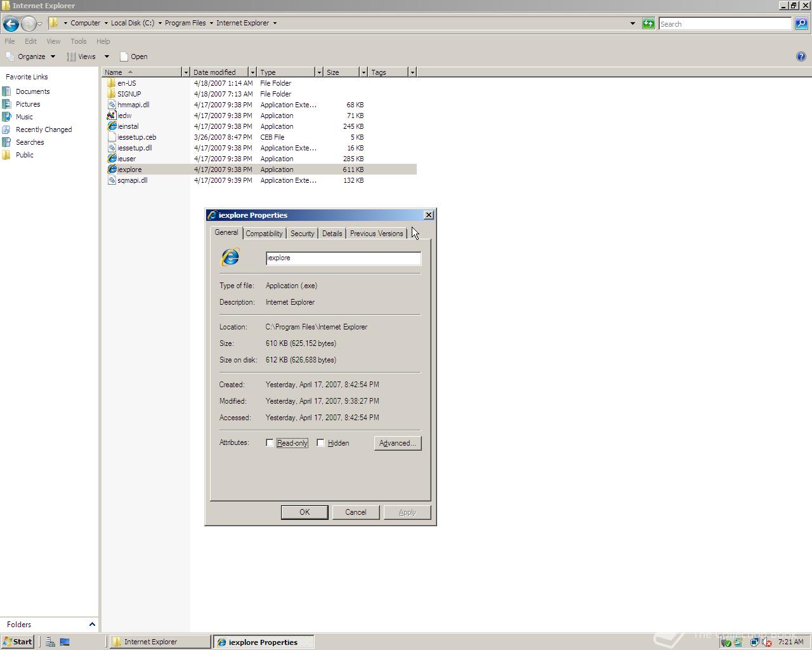This screenshot has width=812, height=650.
Task: Expand the Size column filter dropdown
Action: [363, 72]
